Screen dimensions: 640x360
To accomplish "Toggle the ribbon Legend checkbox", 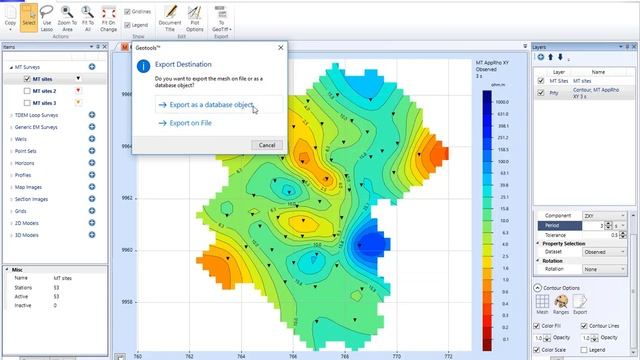I will point(127,25).
